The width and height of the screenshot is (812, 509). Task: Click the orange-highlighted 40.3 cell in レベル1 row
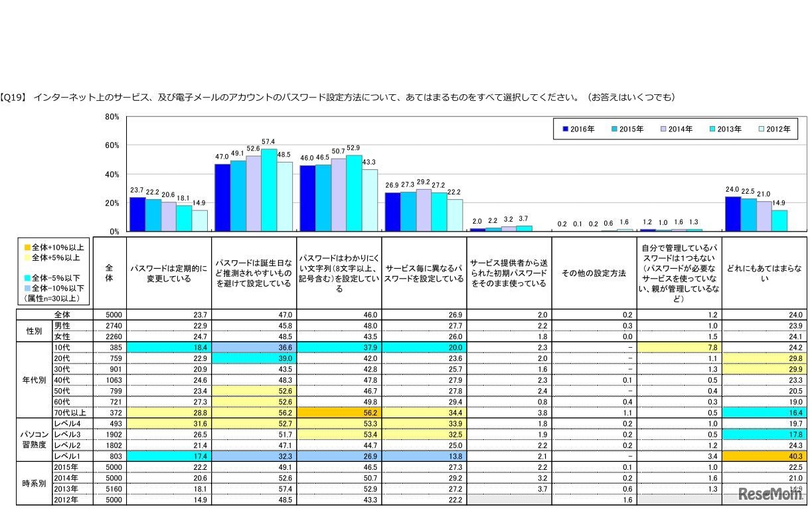pos(764,456)
